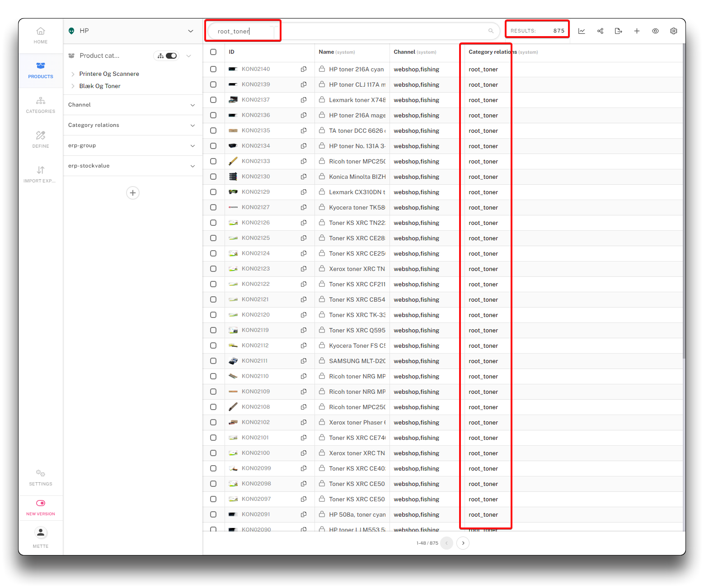This screenshot has height=588, width=704.
Task: Open the gear settings icon in toolbar
Action: point(673,31)
